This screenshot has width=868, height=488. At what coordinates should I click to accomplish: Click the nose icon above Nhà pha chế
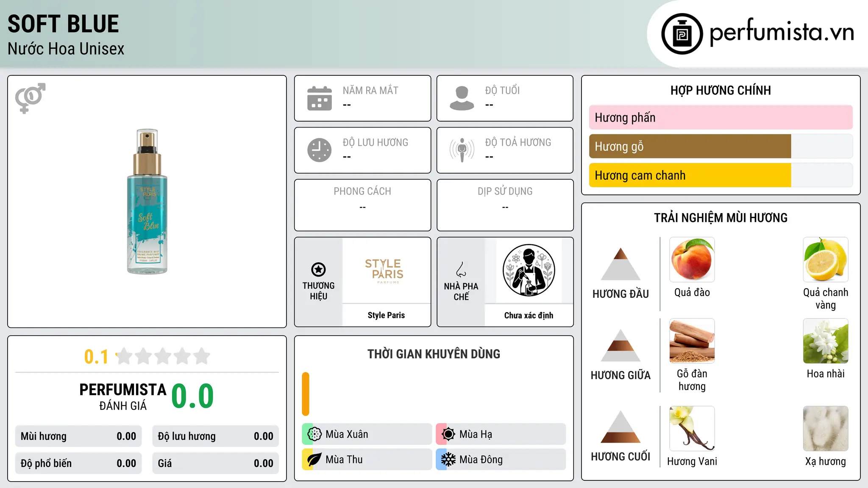pos(461,269)
